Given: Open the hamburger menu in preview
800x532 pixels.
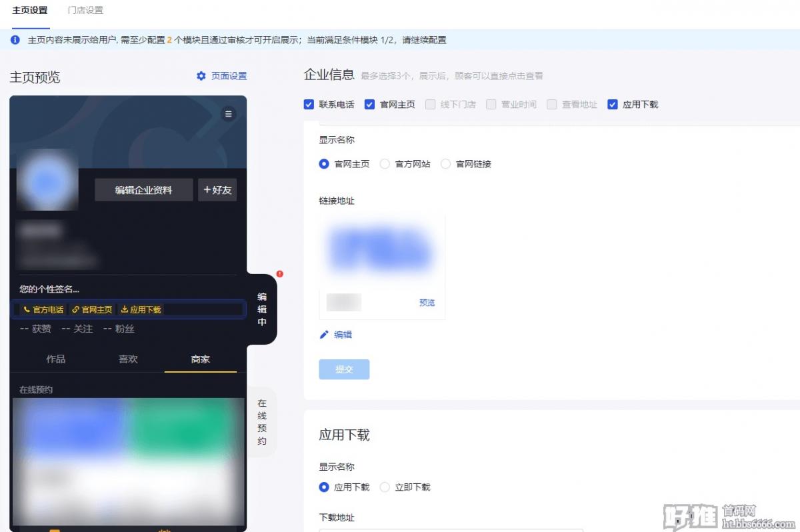Looking at the screenshot, I should (229, 114).
